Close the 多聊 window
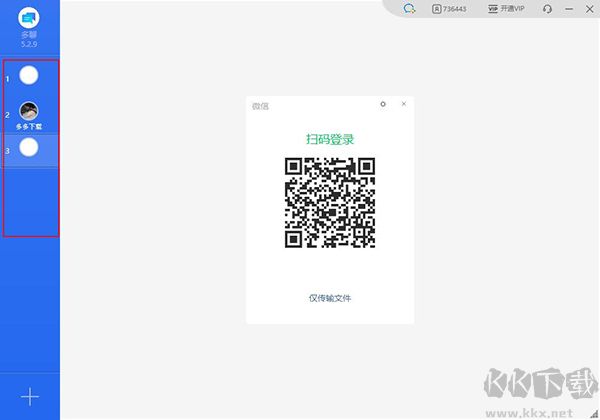 [589, 9]
